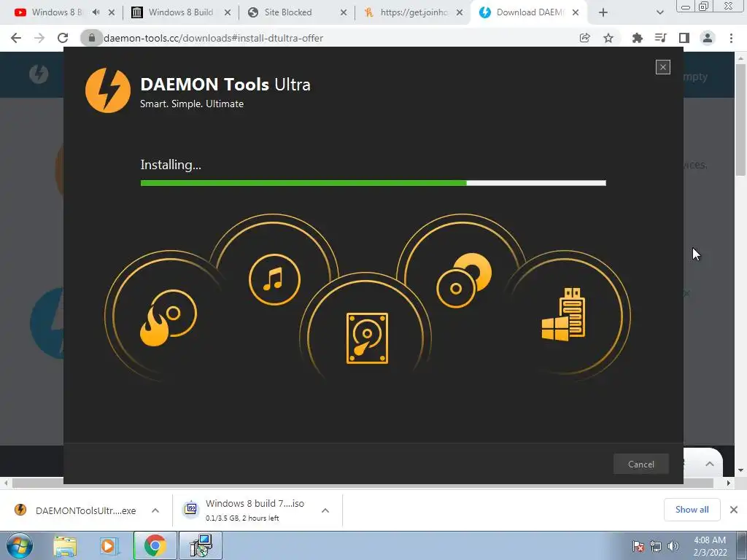This screenshot has height=560, width=747.
Task: Reload the daemon-tools page
Action: (63, 38)
